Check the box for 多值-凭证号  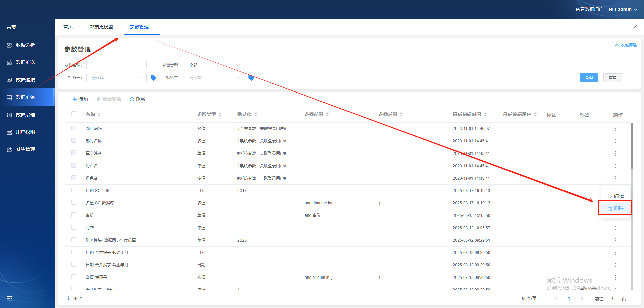[74, 277]
